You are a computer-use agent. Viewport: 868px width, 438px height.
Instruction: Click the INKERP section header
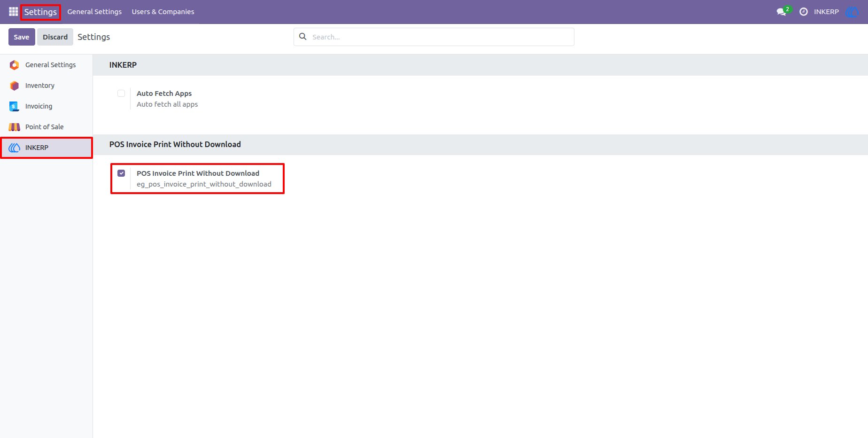[x=123, y=65]
